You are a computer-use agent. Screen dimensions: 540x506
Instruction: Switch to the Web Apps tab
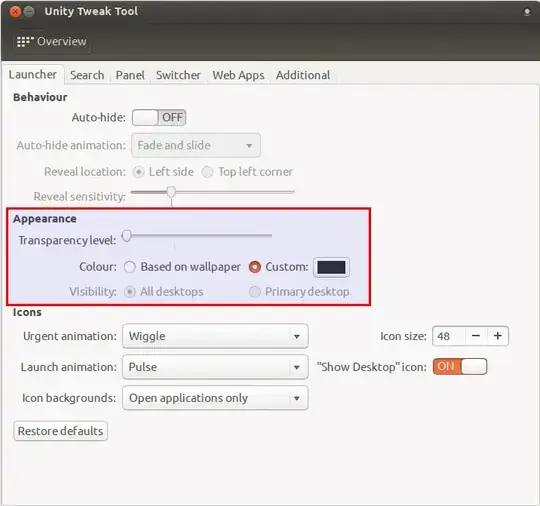(x=238, y=75)
